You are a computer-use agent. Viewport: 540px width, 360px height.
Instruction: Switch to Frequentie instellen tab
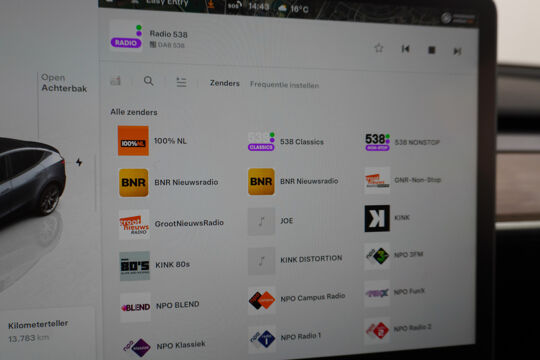click(x=284, y=85)
